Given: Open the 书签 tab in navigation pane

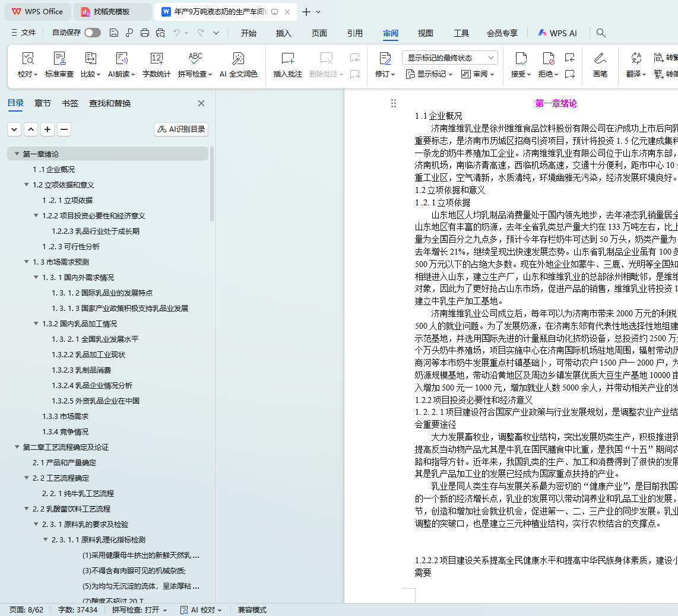Looking at the screenshot, I should 70,103.
